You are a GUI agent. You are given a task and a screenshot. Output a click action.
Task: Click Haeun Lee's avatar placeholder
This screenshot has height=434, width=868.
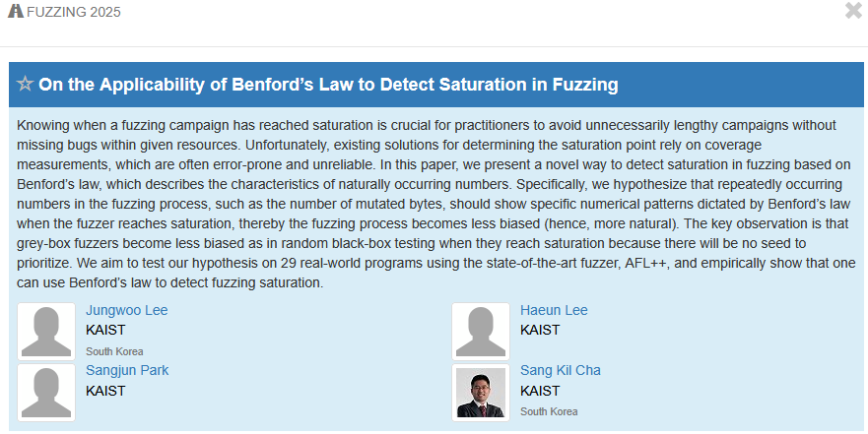point(481,332)
